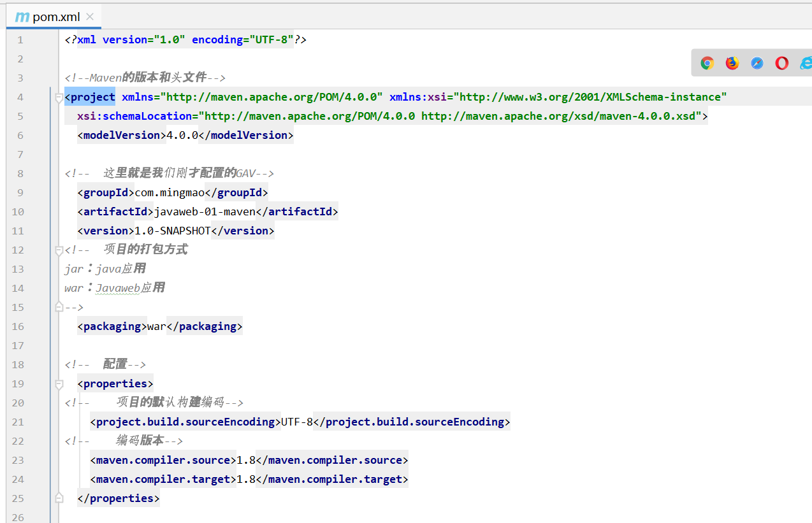Image resolution: width=812 pixels, height=523 pixels.
Task: Collapse the properties element at line 19
Action: coord(59,384)
